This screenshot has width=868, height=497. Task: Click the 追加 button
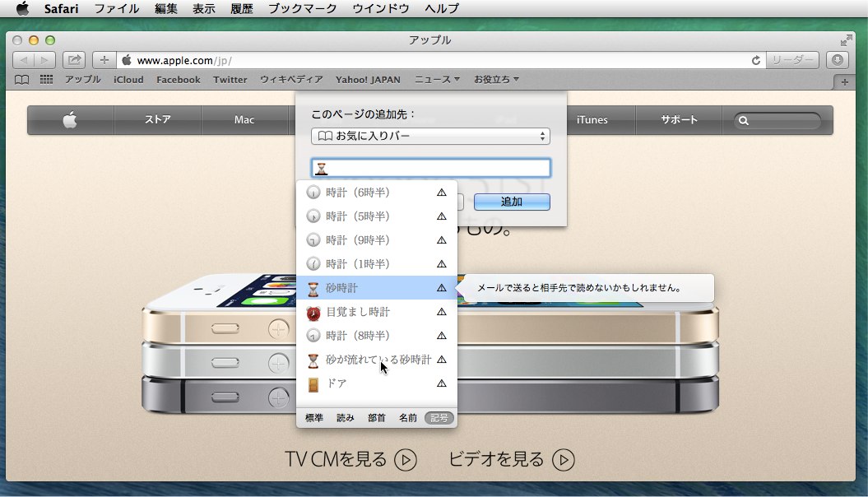(x=512, y=202)
